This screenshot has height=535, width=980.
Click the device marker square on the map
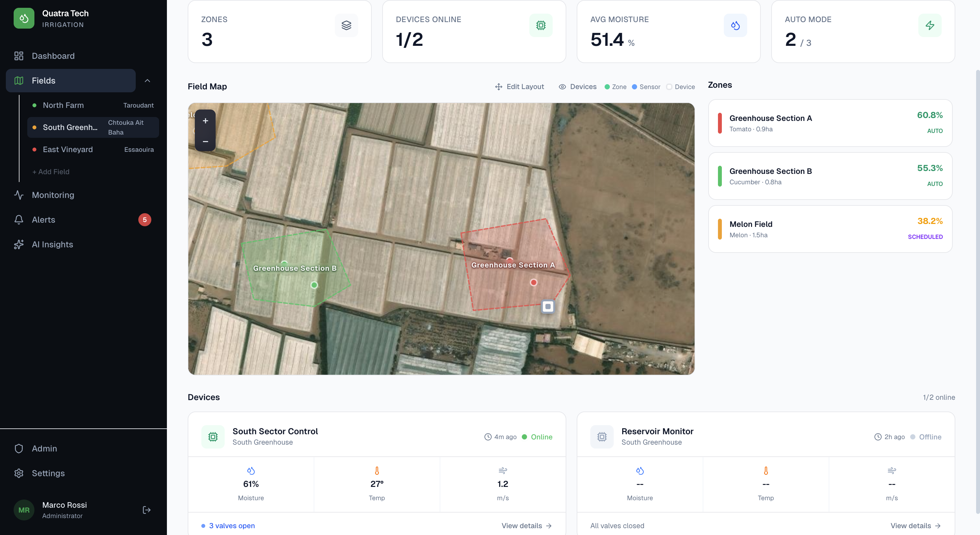(x=547, y=307)
